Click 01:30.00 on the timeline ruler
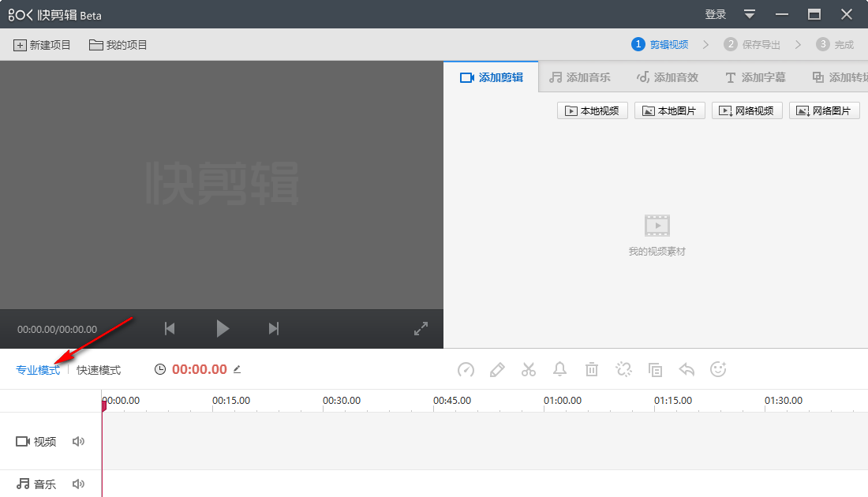The image size is (868, 497). pos(784,400)
